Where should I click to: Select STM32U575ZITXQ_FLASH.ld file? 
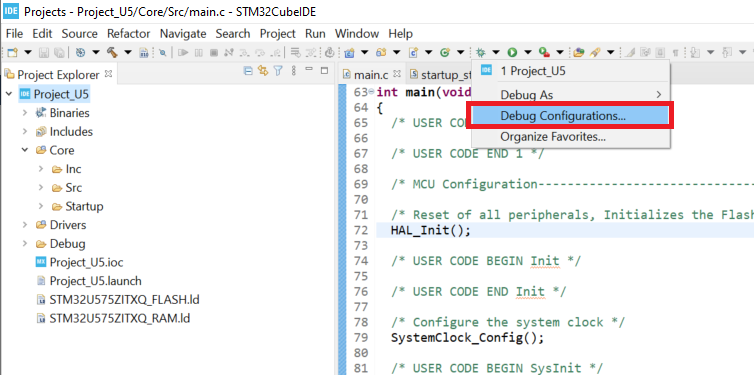(117, 300)
